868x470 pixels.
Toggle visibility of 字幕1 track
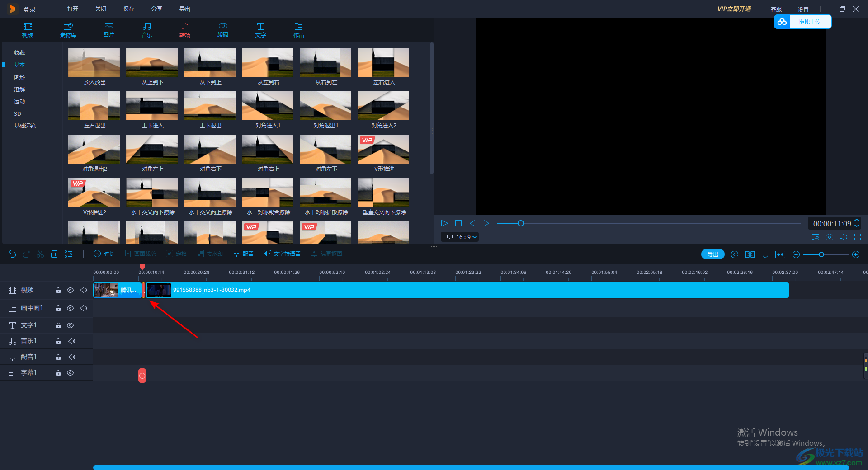[x=71, y=373]
